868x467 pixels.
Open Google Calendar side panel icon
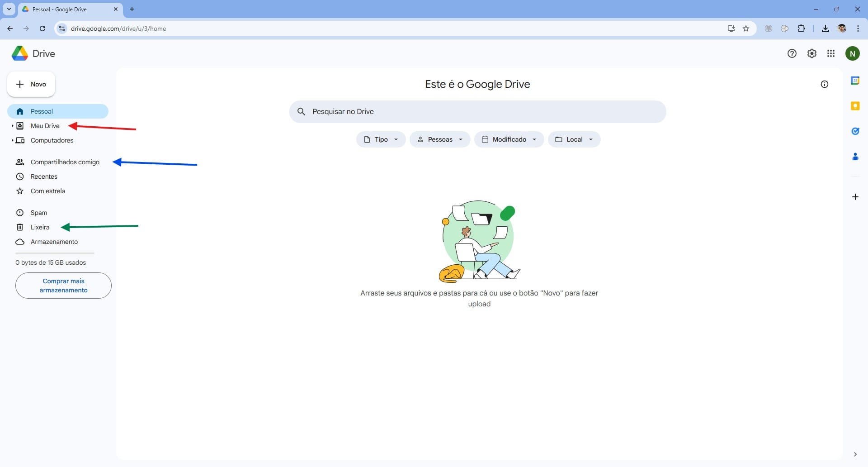click(855, 81)
